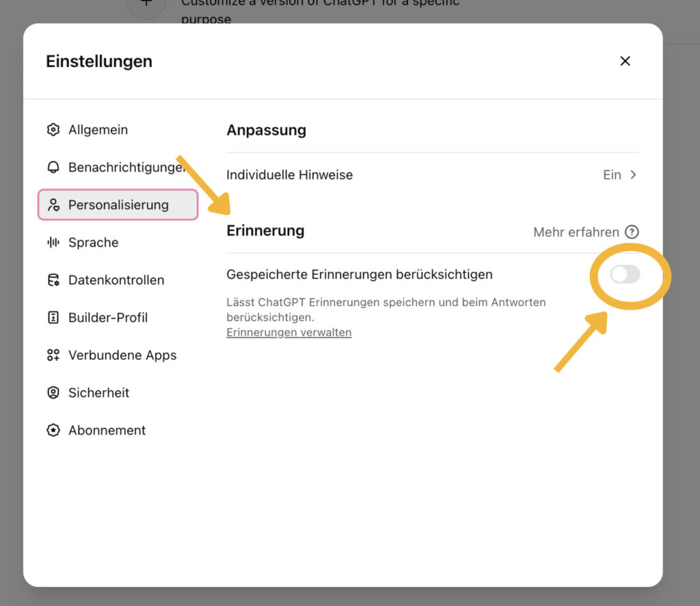Open Abonnement via its badge icon

point(53,430)
